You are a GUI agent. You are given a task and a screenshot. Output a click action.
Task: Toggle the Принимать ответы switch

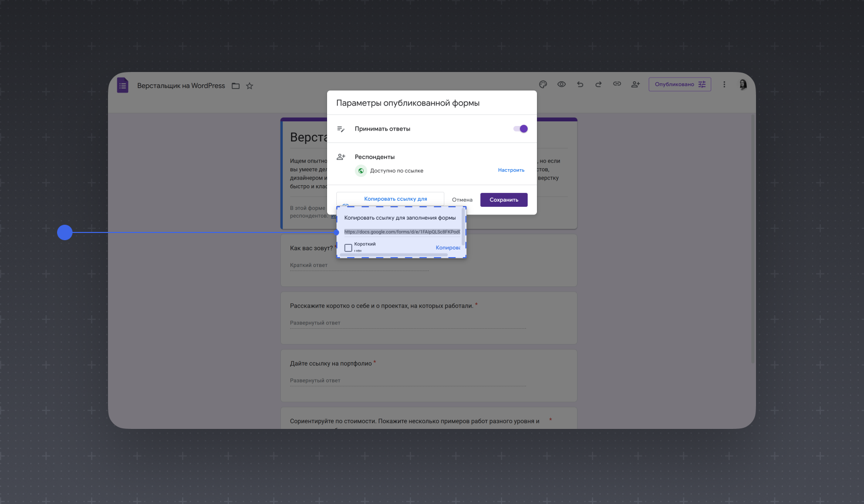pyautogui.click(x=520, y=129)
